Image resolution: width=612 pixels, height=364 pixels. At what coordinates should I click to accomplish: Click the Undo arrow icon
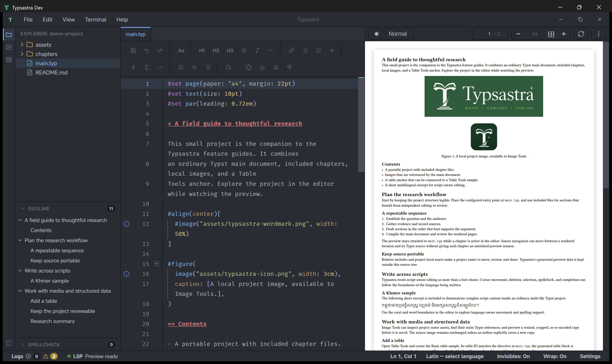pos(147,50)
